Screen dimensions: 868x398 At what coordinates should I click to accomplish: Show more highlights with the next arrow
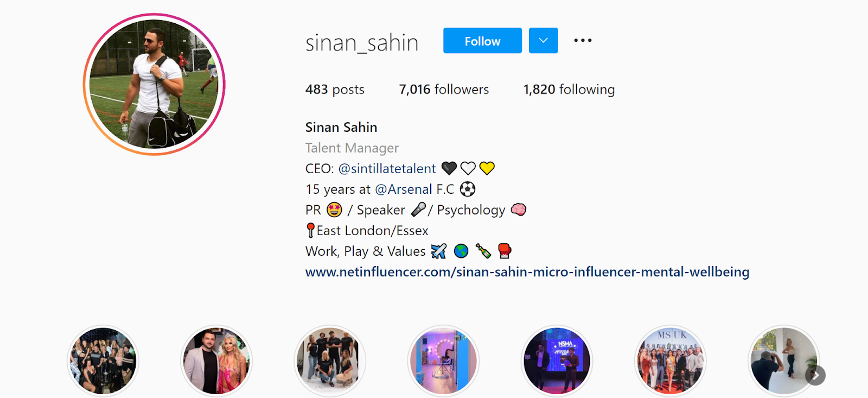point(815,375)
